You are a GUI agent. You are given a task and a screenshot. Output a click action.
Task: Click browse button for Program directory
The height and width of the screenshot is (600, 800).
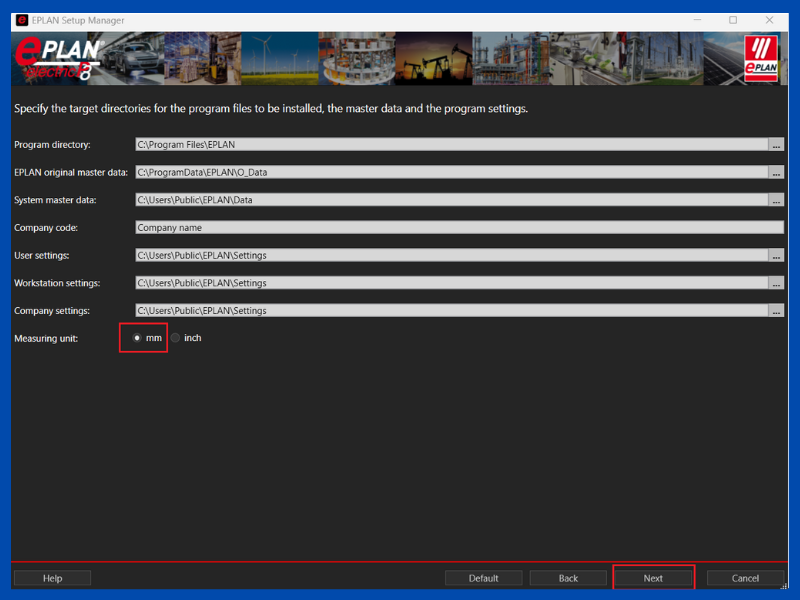point(776,145)
